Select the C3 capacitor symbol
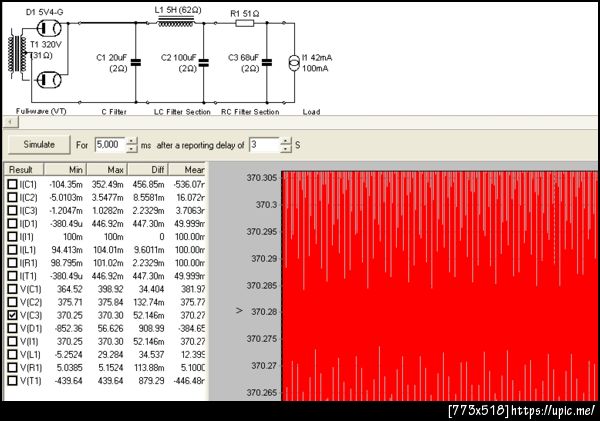This screenshot has width=600, height=421. 267,62
